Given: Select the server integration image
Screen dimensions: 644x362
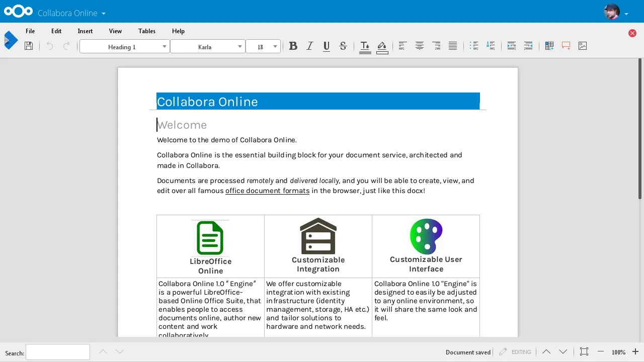Looking at the screenshot, I should point(318,236).
